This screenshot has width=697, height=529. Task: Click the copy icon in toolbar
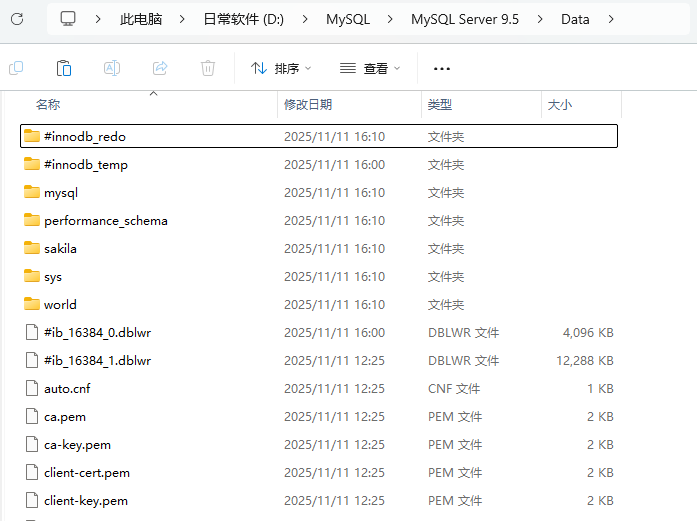tap(16, 68)
